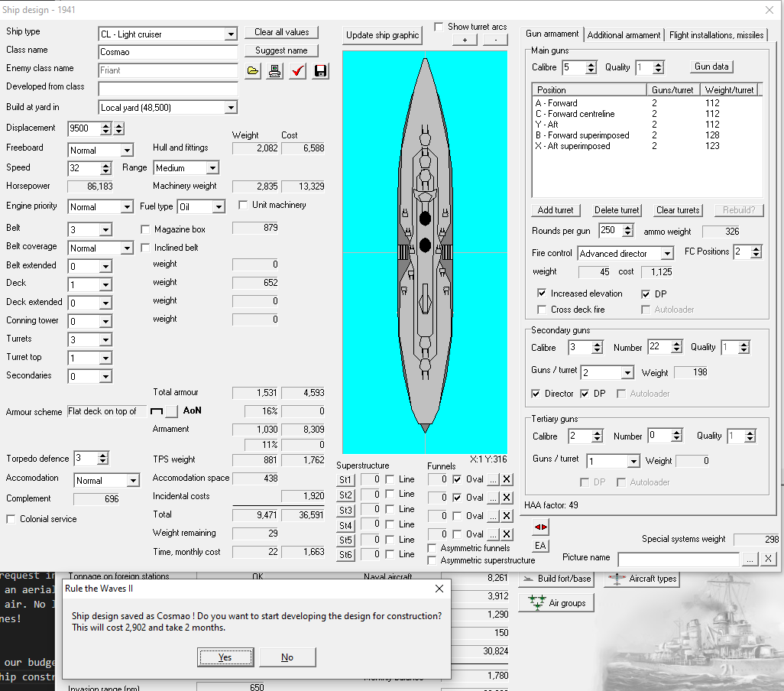Close the Rule the Waves II dialog
Image resolution: width=784 pixels, height=691 pixels.
[439, 589]
